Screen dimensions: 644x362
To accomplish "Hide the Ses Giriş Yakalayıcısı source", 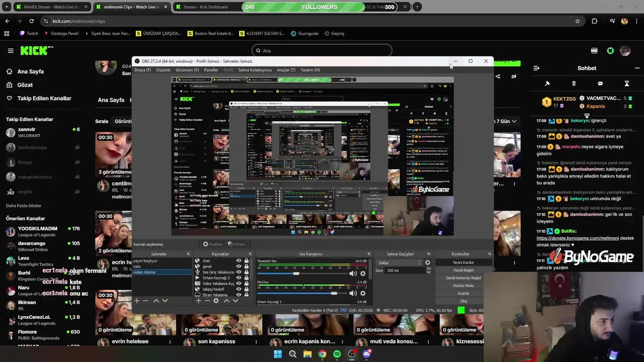I will [x=239, y=272].
